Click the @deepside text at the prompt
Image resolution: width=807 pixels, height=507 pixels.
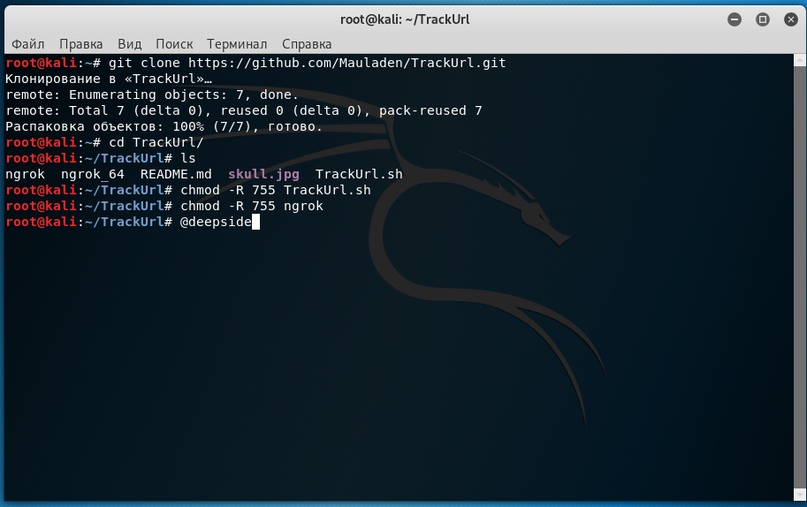[x=216, y=222]
